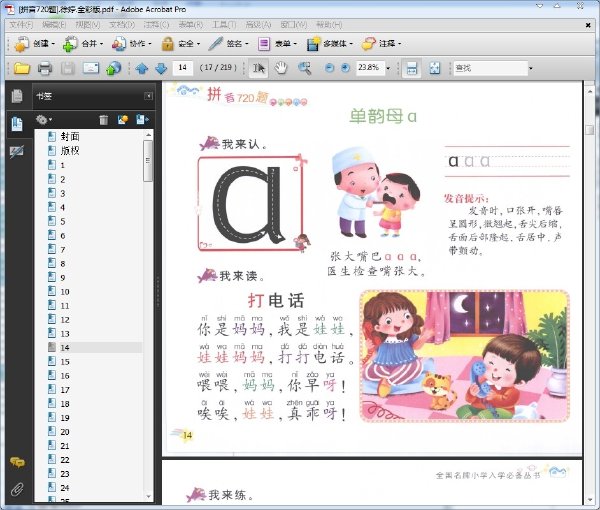The image size is (600, 510).
Task: Choose the Hand pan tool
Action: (281, 68)
